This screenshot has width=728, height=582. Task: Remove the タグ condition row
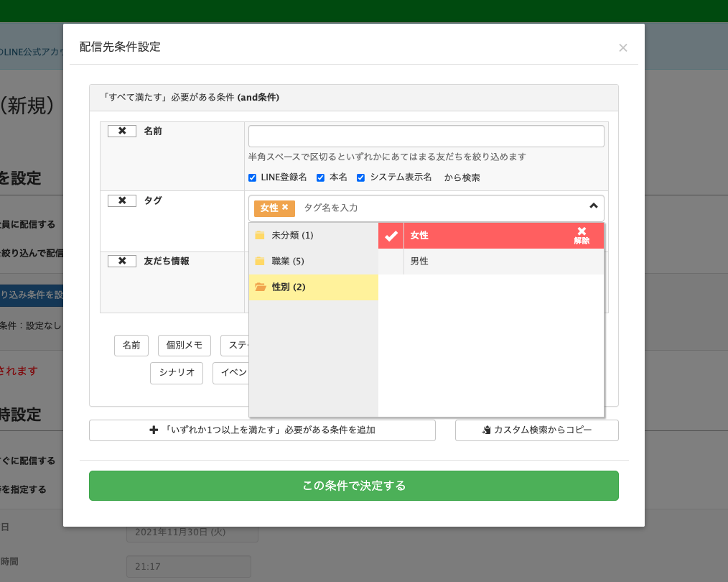coord(121,200)
